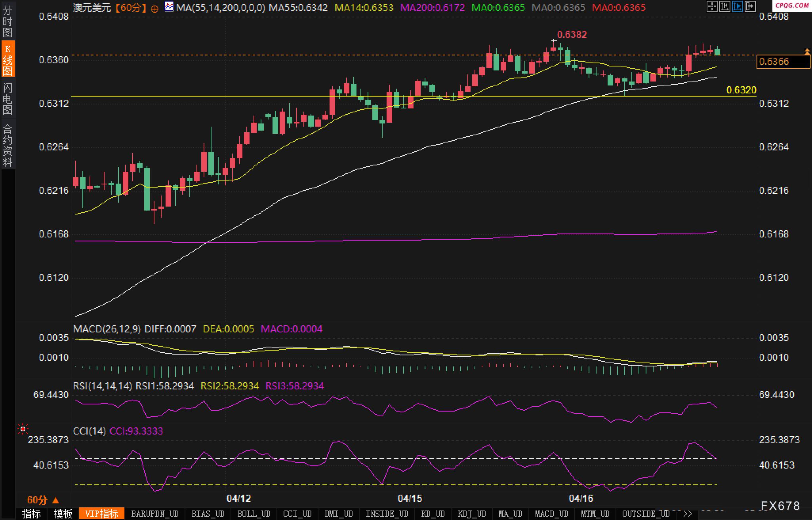812x520 pixels.
Task: Apply the INSIDE_UD indicator
Action: [x=387, y=514]
